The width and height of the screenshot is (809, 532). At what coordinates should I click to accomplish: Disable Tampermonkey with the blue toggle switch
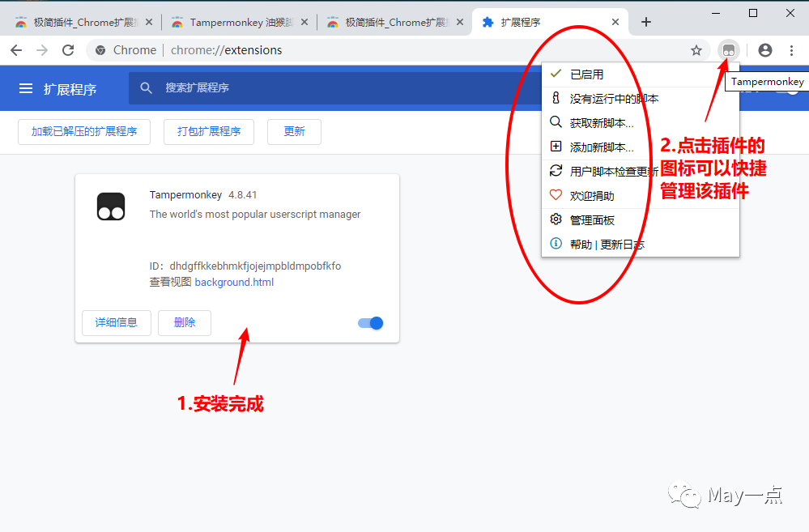click(x=370, y=323)
